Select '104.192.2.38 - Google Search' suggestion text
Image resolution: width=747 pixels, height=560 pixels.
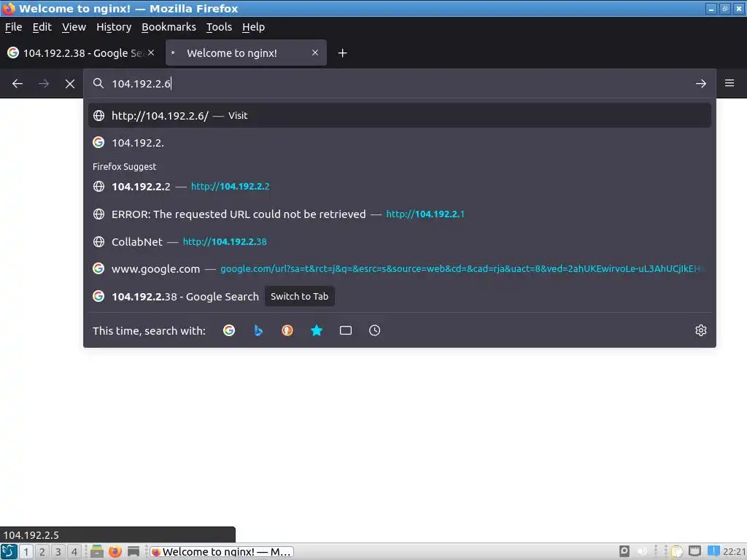point(185,297)
